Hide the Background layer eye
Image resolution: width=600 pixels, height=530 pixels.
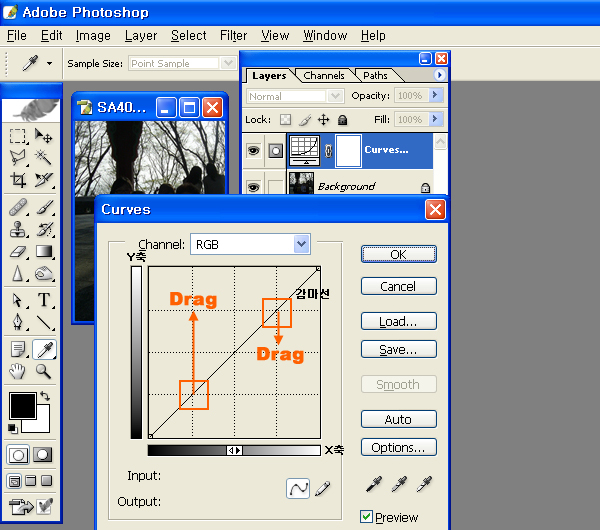[x=253, y=187]
